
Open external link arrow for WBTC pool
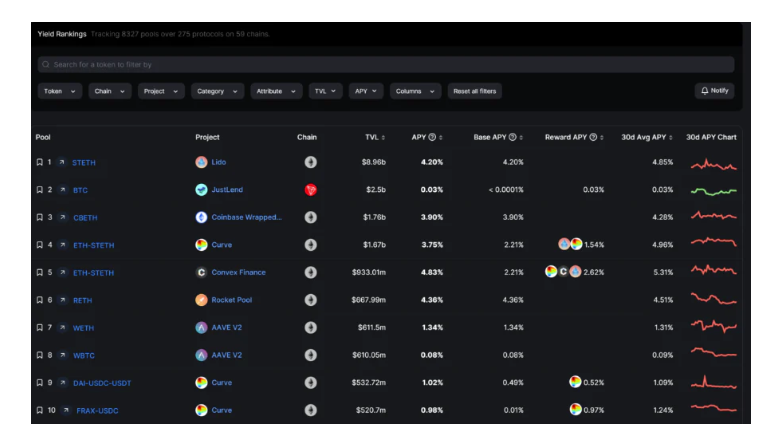(63, 355)
